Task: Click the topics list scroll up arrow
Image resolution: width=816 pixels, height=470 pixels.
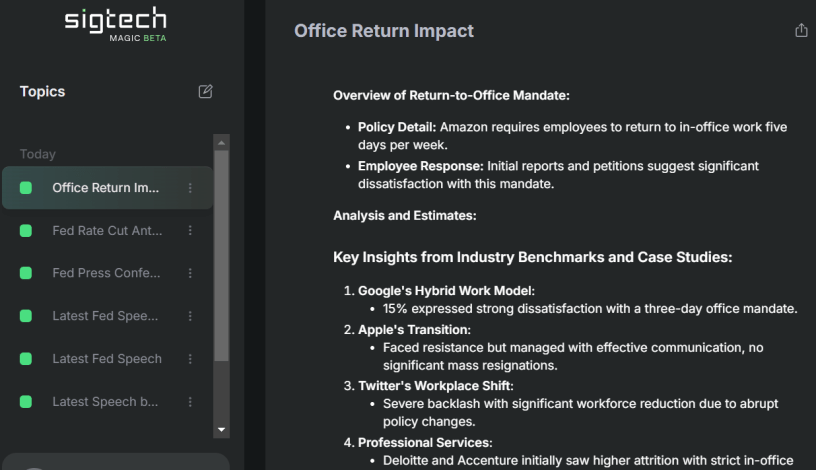Action: click(x=222, y=142)
